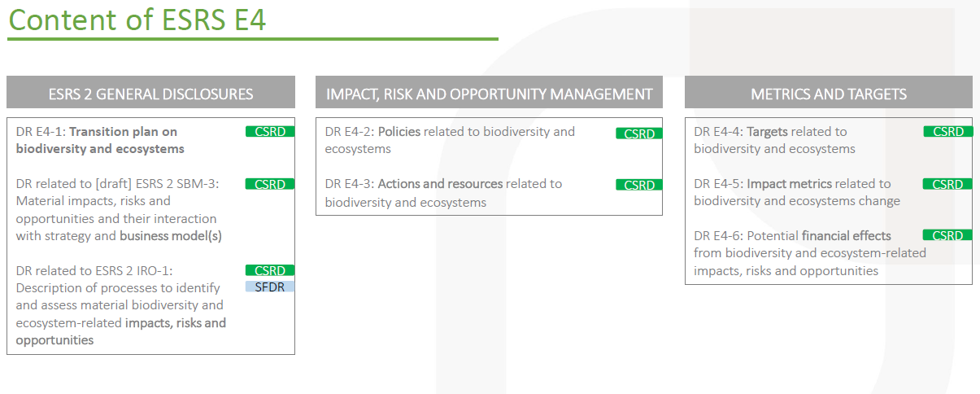The height and width of the screenshot is (394, 980).
Task: Click the CSRD tag beside DR E4-5 Impact metrics
Action: click(947, 184)
